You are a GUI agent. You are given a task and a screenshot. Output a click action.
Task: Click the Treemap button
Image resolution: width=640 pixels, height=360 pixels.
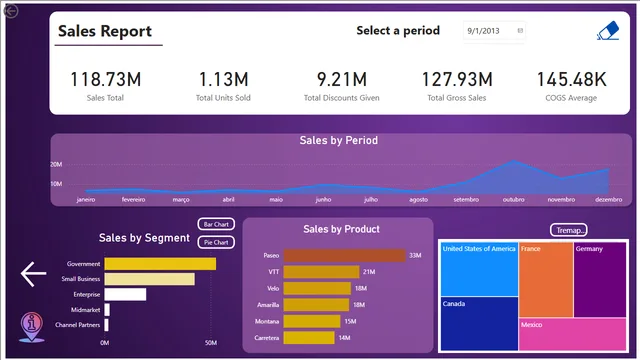tap(569, 230)
